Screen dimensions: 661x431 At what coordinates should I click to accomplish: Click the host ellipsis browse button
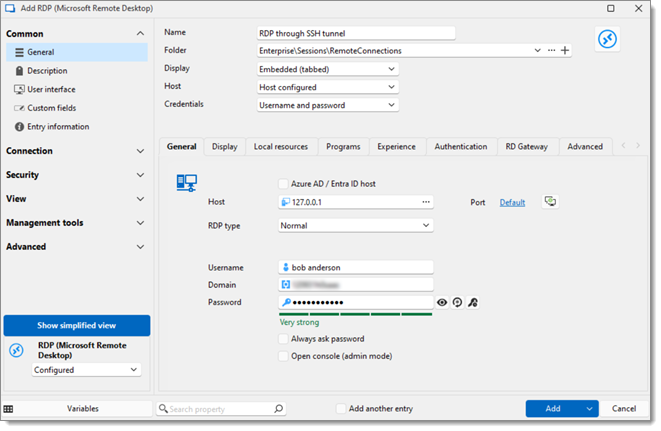pyautogui.click(x=426, y=202)
